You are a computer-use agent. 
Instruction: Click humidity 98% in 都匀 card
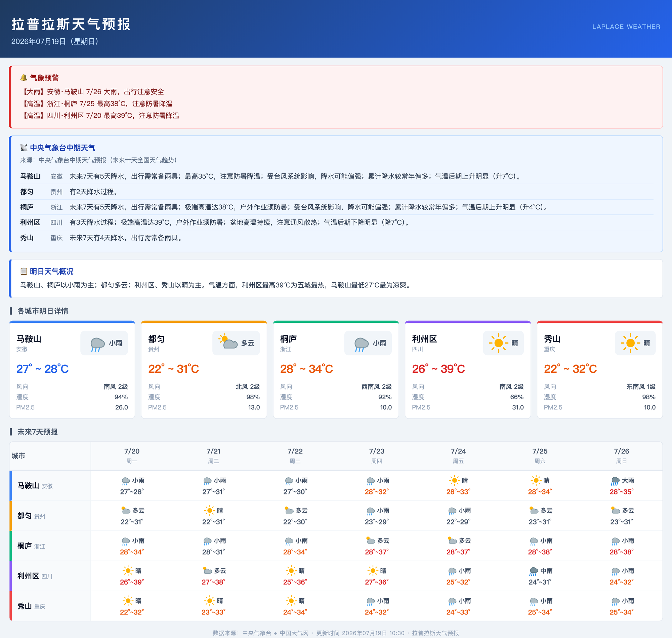pyautogui.click(x=253, y=397)
